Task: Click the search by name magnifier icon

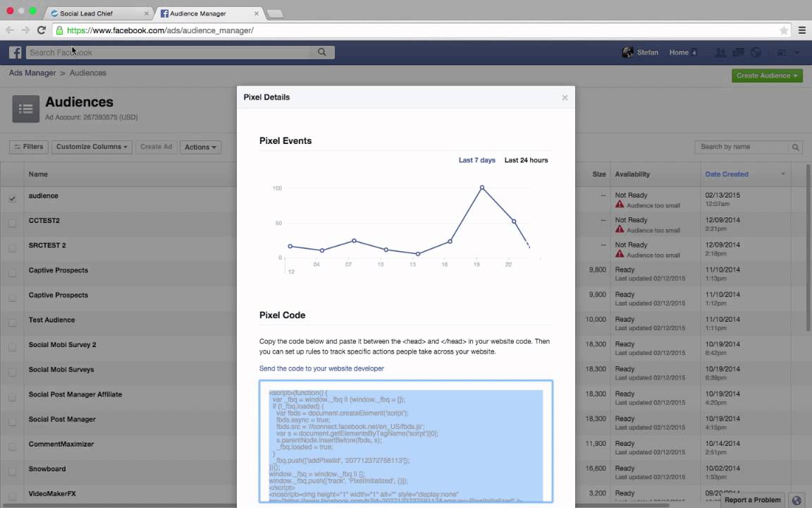Action: click(795, 147)
